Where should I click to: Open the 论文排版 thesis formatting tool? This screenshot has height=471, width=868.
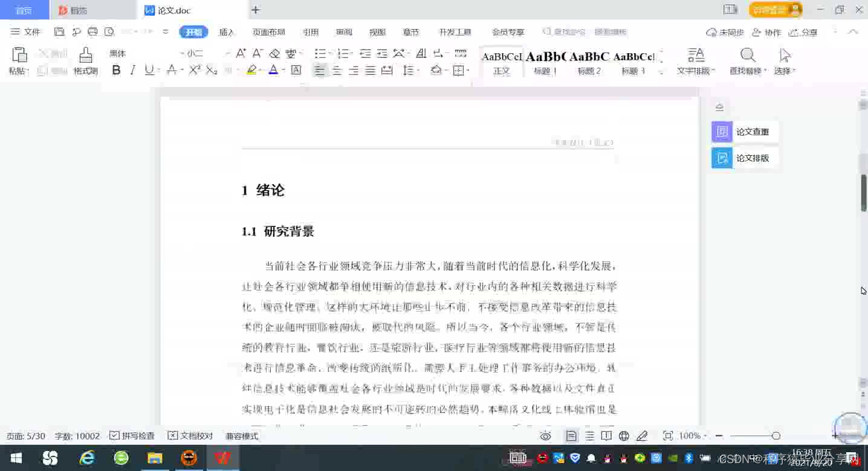[x=745, y=158]
